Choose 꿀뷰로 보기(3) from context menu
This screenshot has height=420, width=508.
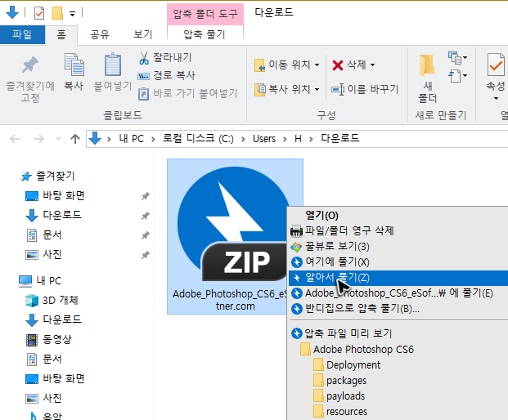(398, 247)
